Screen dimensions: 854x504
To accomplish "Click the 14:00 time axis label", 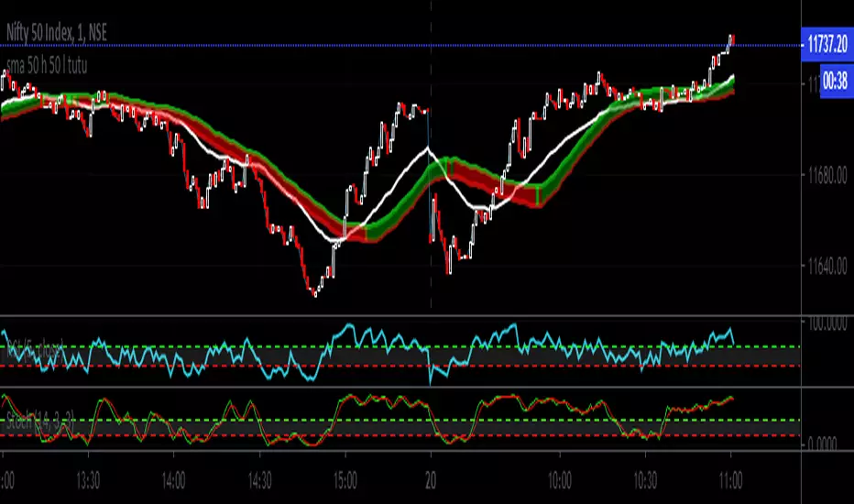I will 173,481.
